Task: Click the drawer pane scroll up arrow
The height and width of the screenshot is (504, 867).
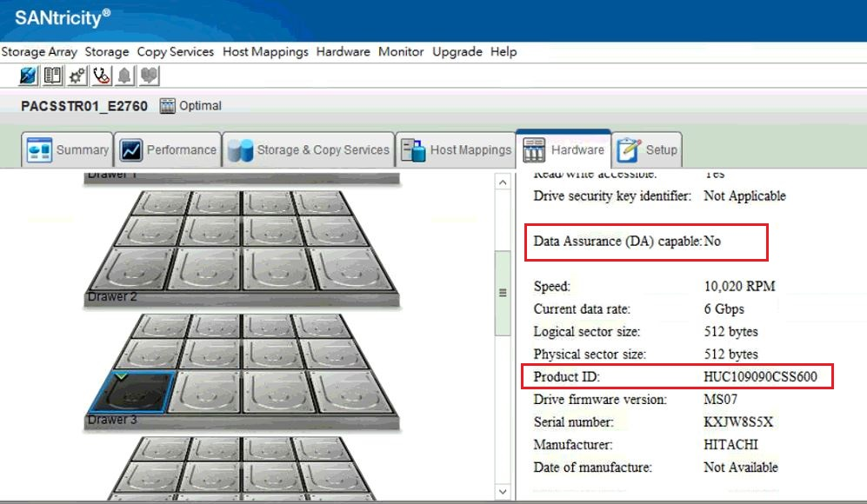Action: (503, 182)
